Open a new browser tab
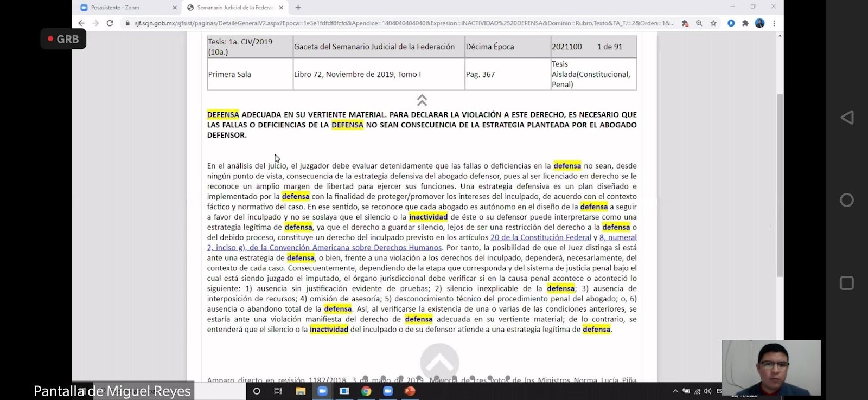868x400 pixels. (x=298, y=8)
